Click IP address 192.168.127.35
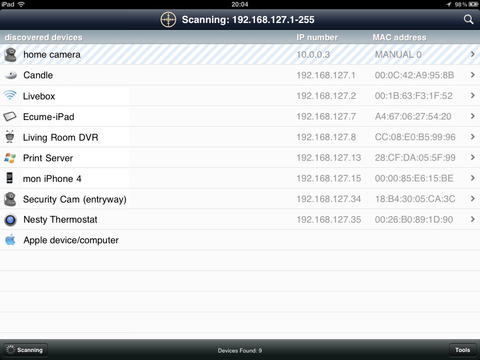 coord(329,219)
